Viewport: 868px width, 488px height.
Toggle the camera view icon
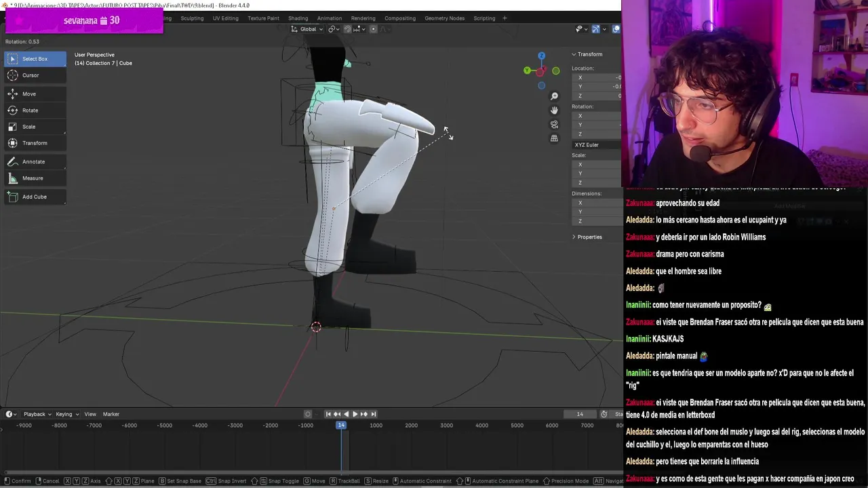(554, 125)
